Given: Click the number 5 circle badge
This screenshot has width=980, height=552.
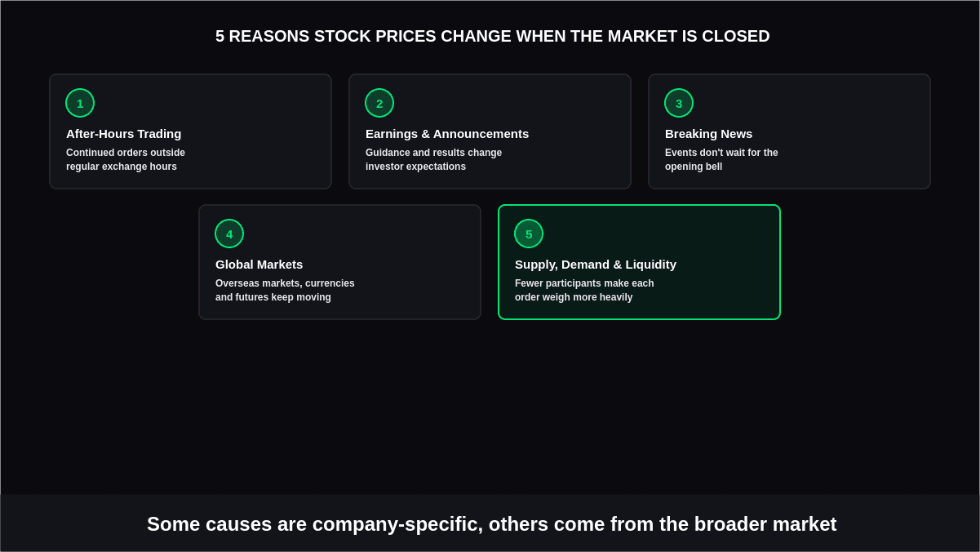Looking at the screenshot, I should tap(529, 234).
